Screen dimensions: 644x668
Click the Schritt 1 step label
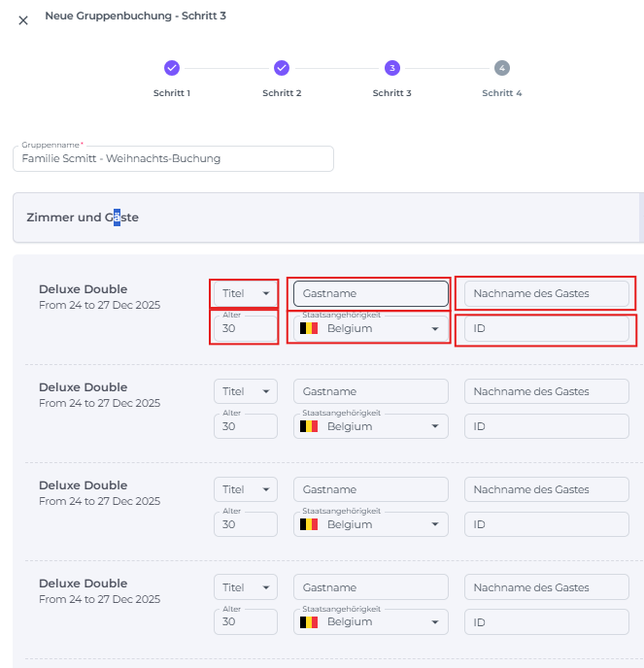coord(172,93)
